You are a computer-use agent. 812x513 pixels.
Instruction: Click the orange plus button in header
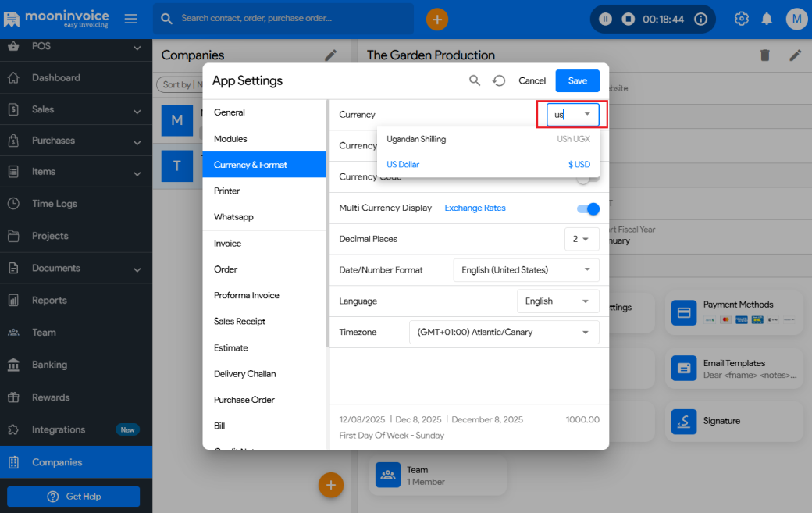point(437,19)
